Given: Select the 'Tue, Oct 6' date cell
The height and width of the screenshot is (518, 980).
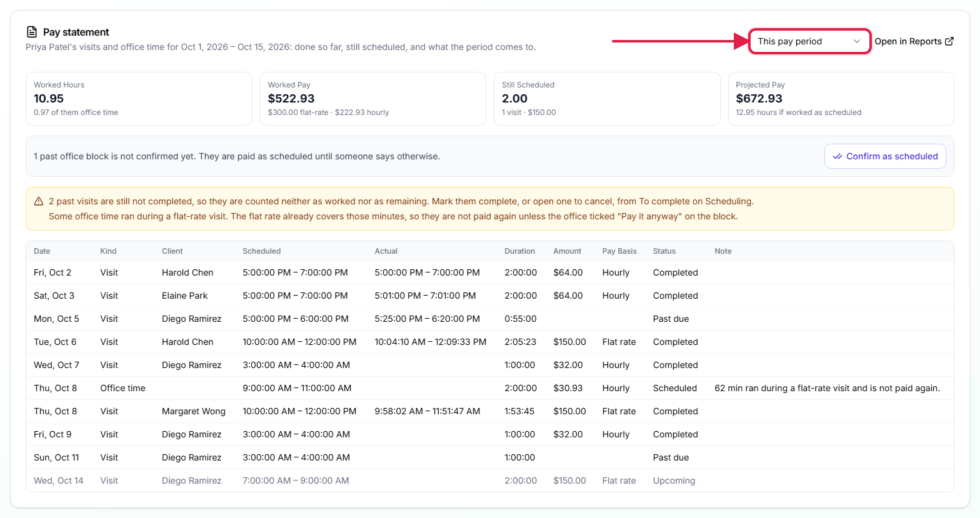Looking at the screenshot, I should coord(55,342).
